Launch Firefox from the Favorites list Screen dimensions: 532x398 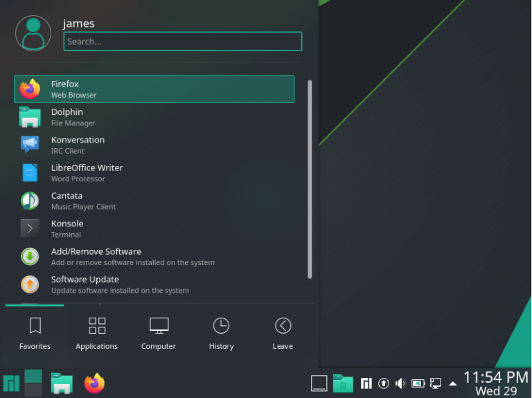[x=154, y=89]
